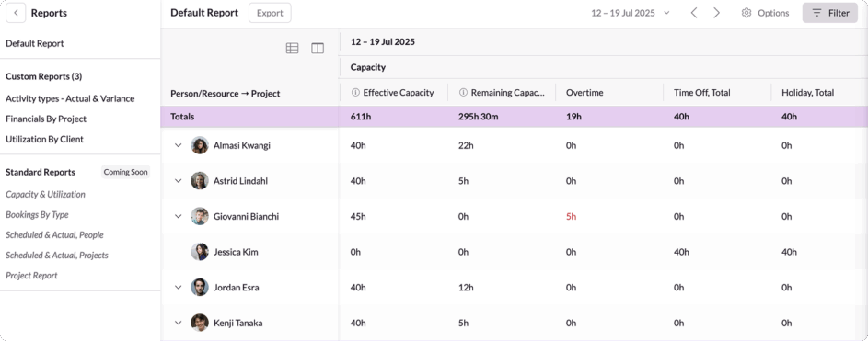Switch to table layout view icon
The width and height of the screenshot is (868, 341).
[292, 49]
